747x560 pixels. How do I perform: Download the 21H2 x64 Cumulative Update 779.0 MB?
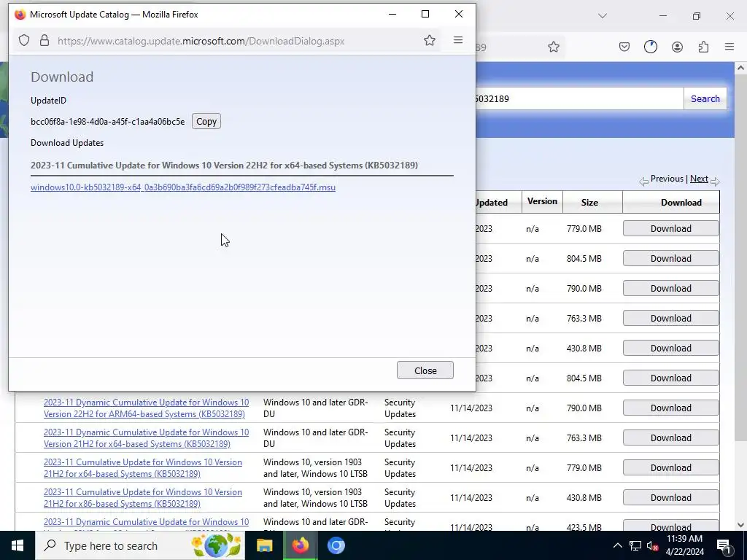pos(671,467)
